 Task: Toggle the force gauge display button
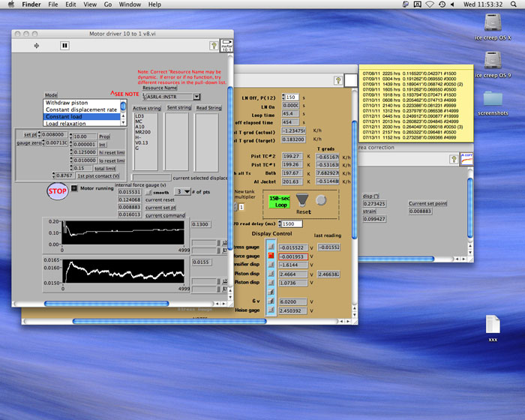pos(271,256)
